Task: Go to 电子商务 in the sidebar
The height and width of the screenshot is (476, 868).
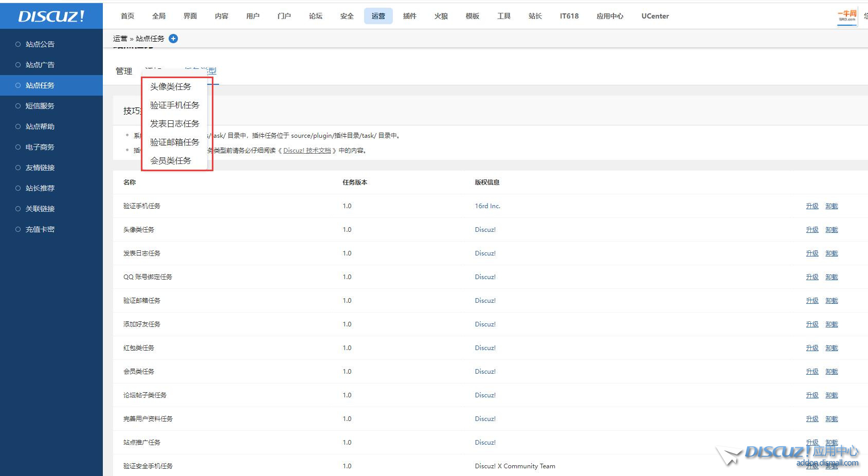Action: tap(40, 147)
